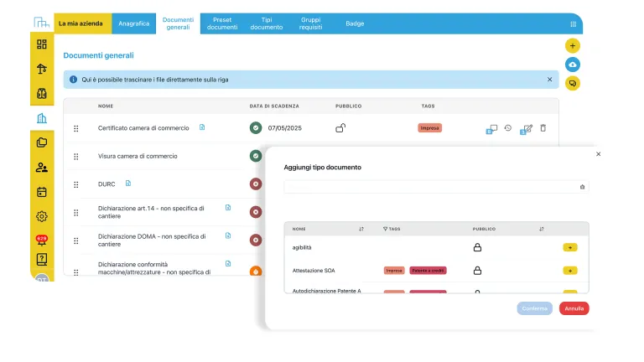Click green status icon of Certificato camera di commercio
Screen dimensions: 644x362
[256, 128]
